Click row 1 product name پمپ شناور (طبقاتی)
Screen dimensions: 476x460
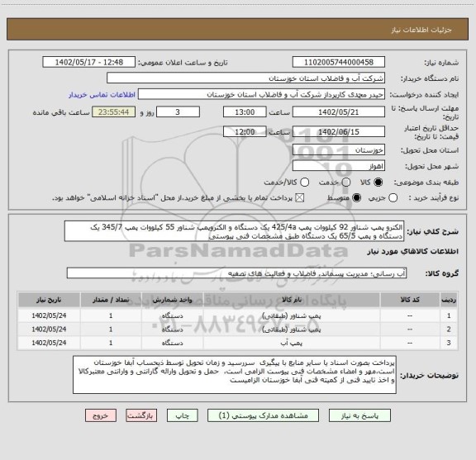click(x=292, y=315)
